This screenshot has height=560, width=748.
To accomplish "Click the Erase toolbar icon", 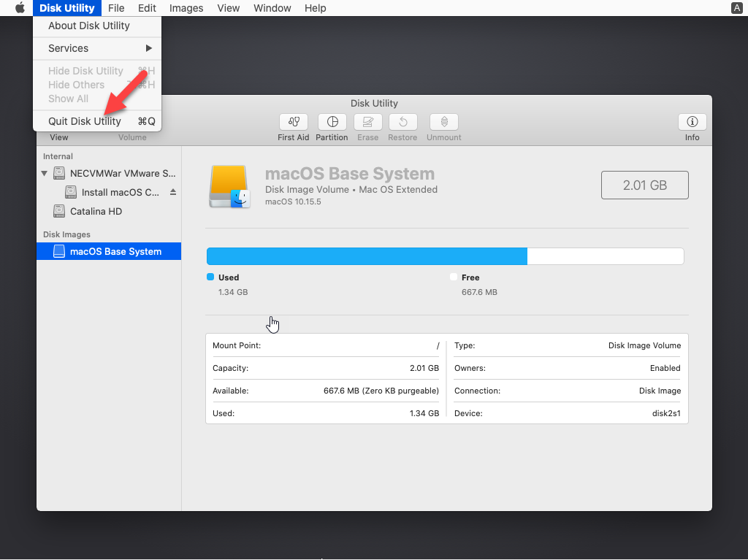I will click(367, 122).
